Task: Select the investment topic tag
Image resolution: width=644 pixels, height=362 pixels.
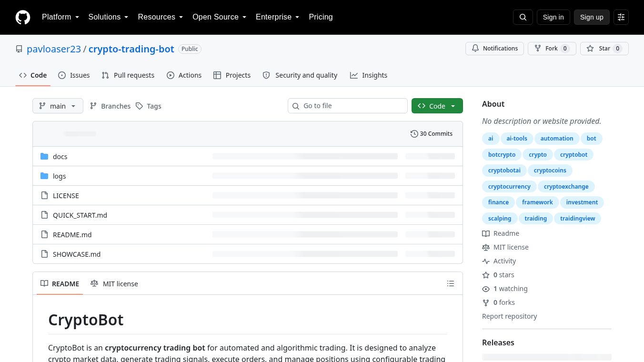Action: (582, 202)
